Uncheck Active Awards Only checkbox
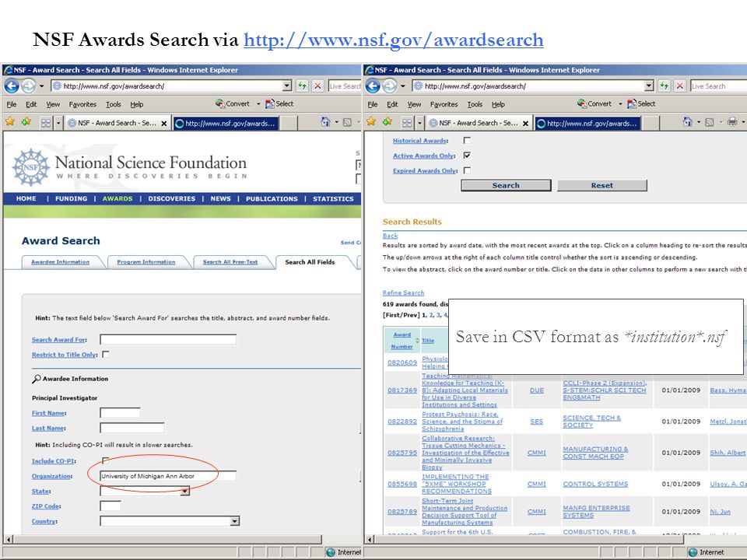The width and height of the screenshot is (747, 560). tap(467, 156)
